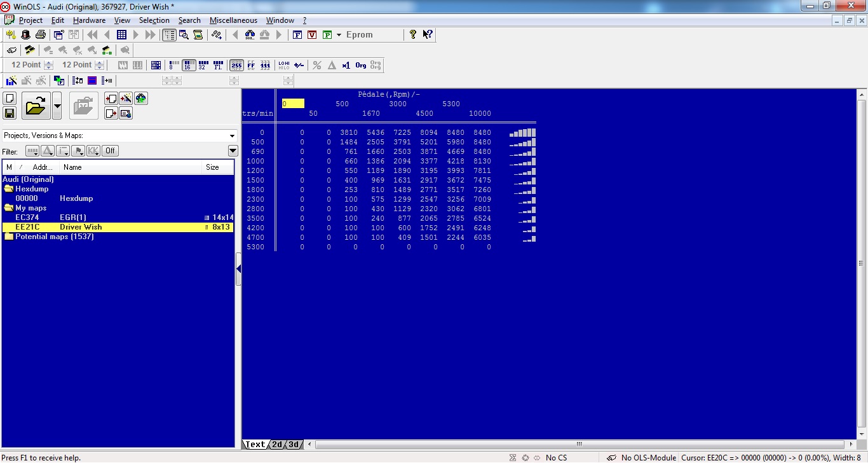The image size is (868, 463).
Task: Open the Hardware menu
Action: 89,20
